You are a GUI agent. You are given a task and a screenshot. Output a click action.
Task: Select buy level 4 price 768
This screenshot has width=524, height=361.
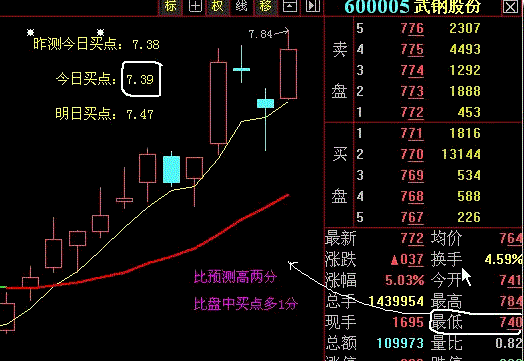tap(412, 197)
